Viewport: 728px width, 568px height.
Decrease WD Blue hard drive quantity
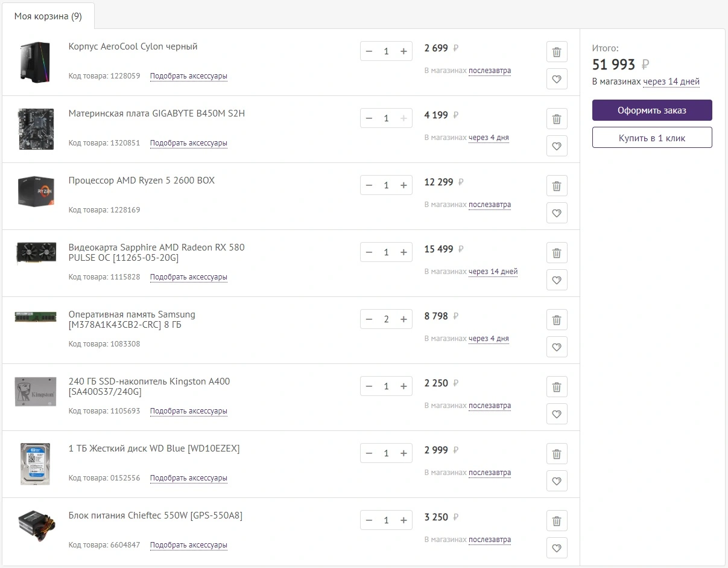(369, 453)
